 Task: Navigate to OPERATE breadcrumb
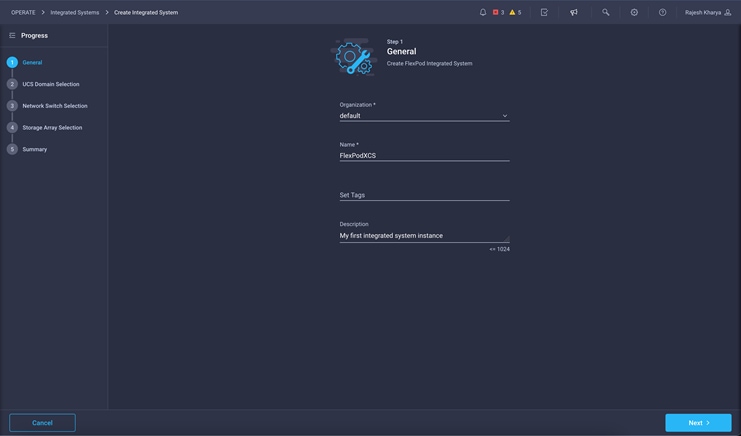pos(23,12)
